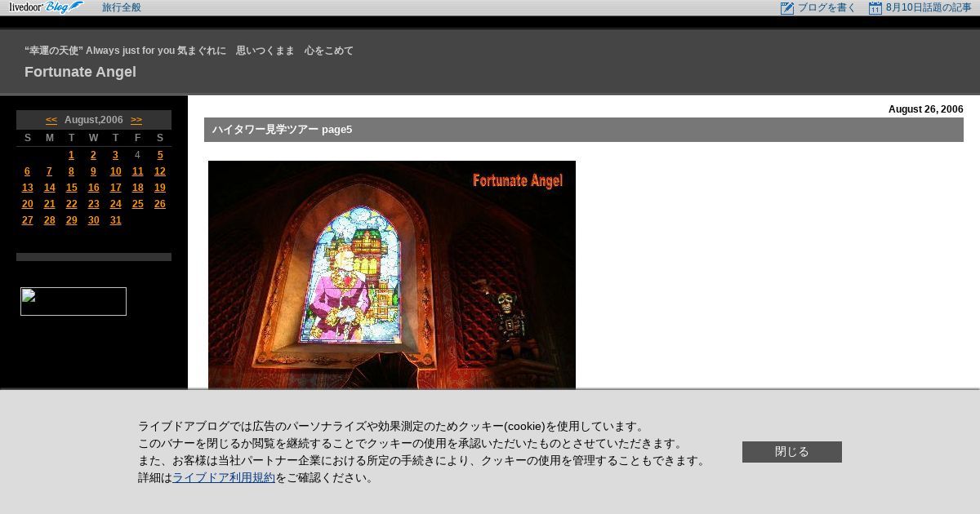
Task: Select calendar date 19
Action: click(x=160, y=188)
